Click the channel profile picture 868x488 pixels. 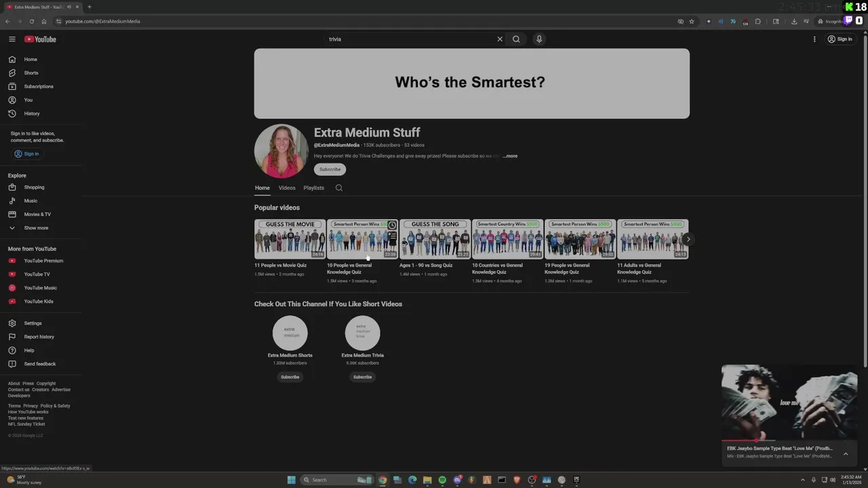click(x=281, y=150)
